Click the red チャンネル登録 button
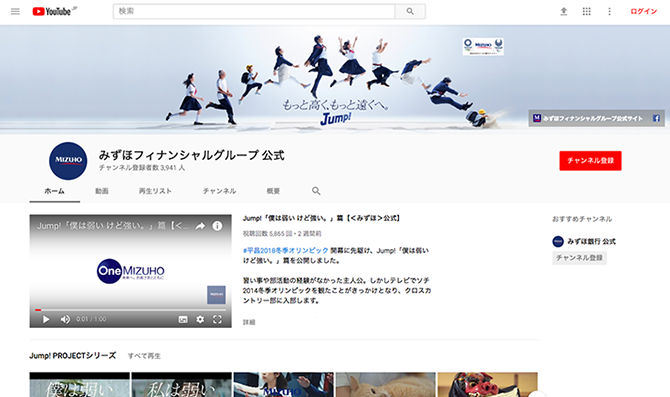Screen dimensions: 670x397 click(591, 161)
